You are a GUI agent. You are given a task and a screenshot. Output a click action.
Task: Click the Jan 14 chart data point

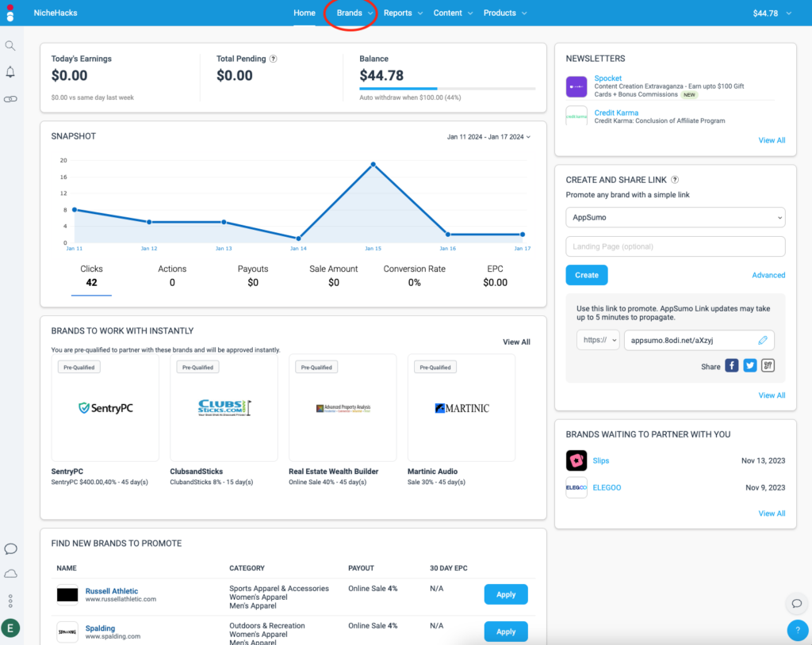pos(298,239)
